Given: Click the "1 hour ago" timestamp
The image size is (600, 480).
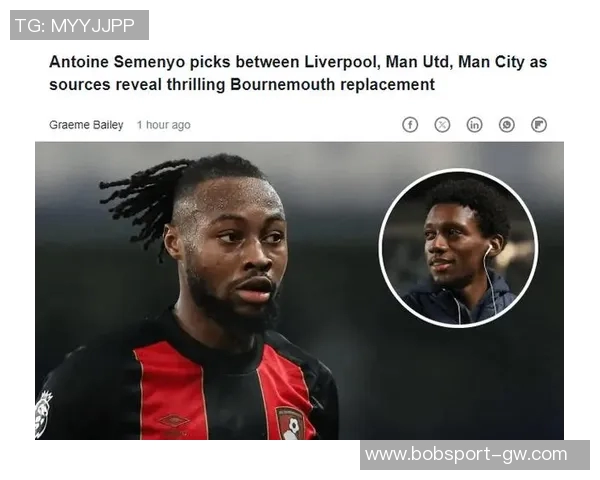Looking at the screenshot, I should (164, 125).
